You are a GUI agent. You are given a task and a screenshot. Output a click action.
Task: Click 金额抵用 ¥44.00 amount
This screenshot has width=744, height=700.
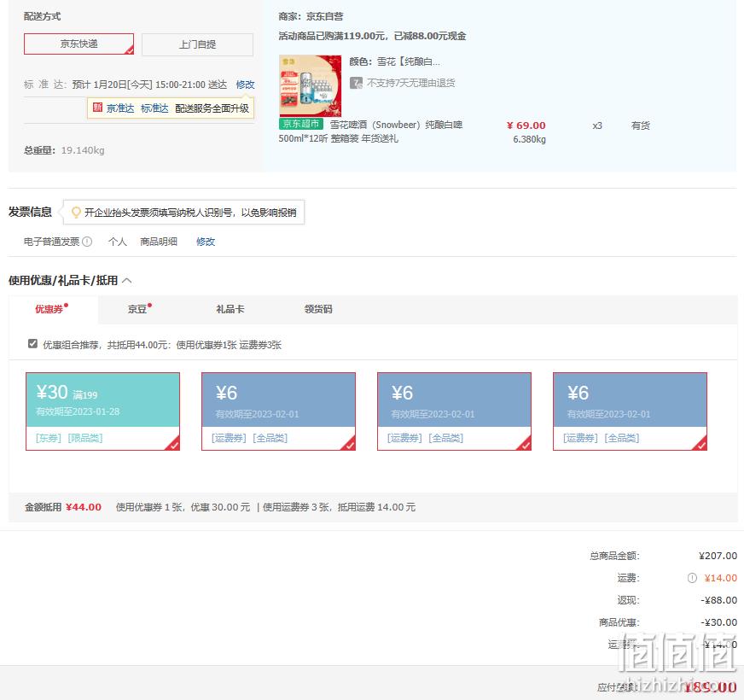click(x=84, y=507)
